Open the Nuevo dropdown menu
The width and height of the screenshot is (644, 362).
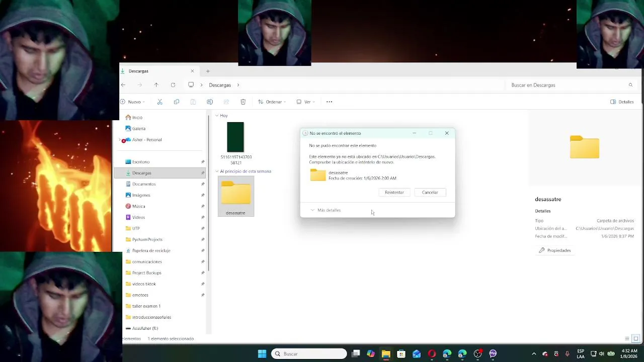133,102
